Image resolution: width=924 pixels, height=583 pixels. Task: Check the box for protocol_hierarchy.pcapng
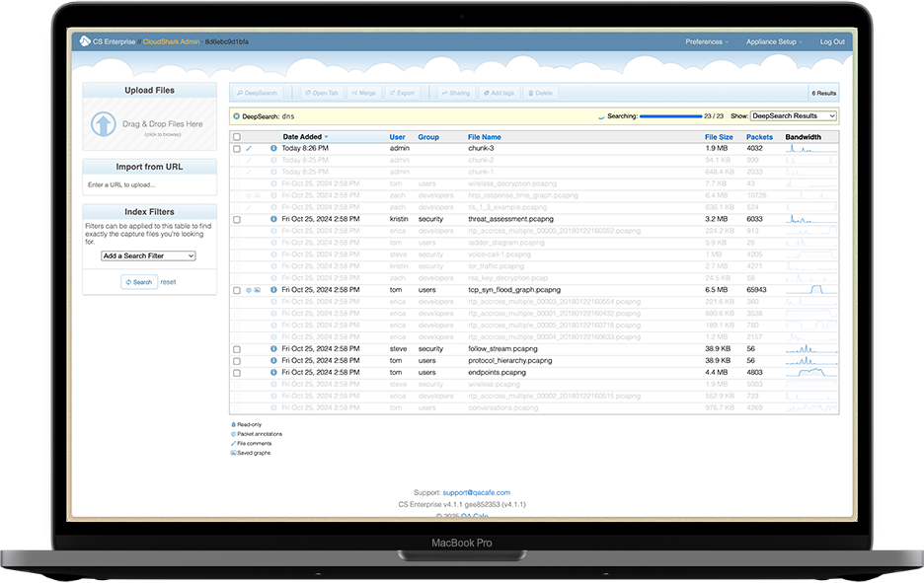pos(237,361)
